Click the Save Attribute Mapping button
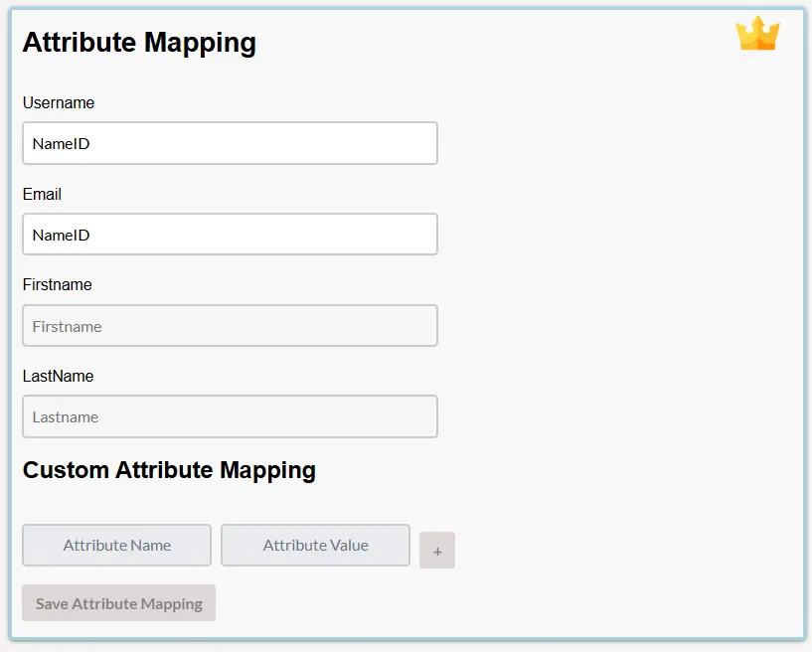 119,603
